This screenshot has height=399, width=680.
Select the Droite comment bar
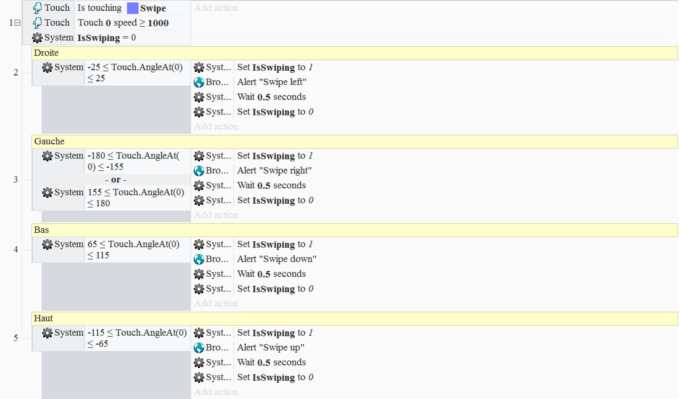[355, 53]
